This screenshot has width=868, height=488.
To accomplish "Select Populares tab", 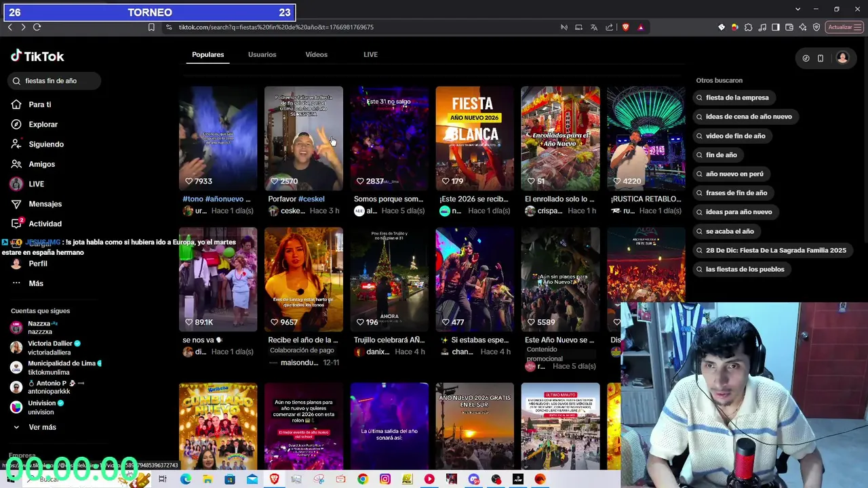I will 208,54.
